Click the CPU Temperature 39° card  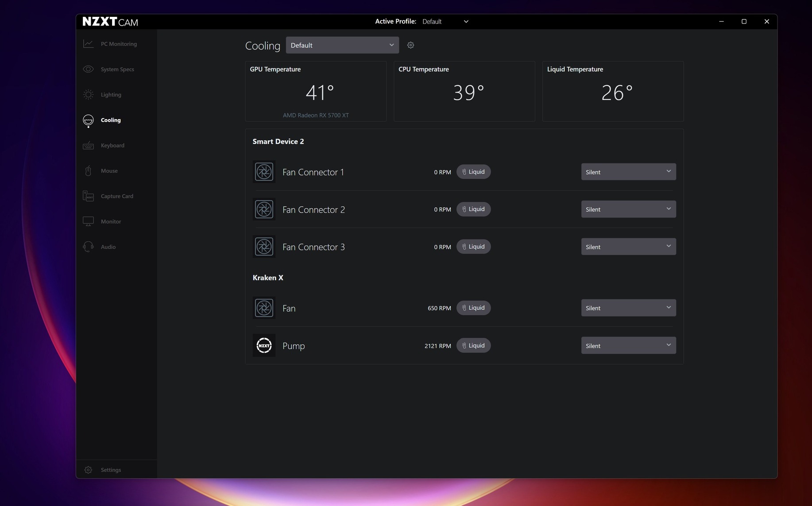pyautogui.click(x=464, y=91)
